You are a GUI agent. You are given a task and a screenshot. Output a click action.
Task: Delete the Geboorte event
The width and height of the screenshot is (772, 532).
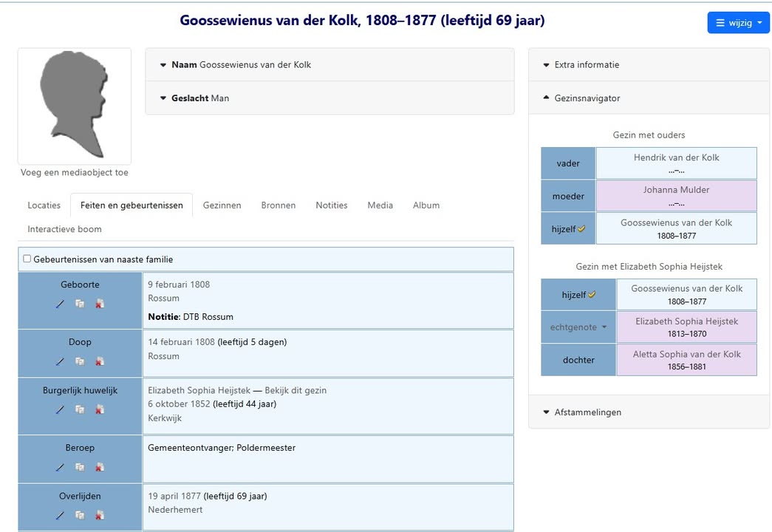[100, 303]
